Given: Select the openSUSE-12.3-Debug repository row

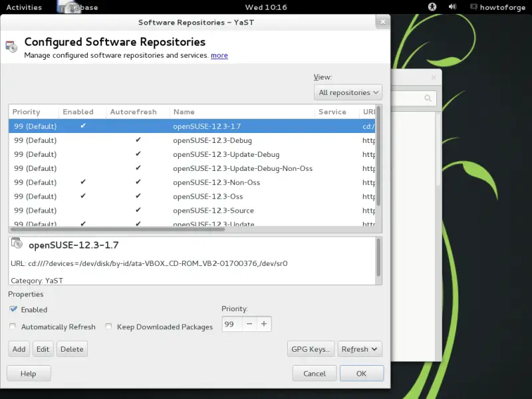Looking at the screenshot, I should click(x=192, y=140).
